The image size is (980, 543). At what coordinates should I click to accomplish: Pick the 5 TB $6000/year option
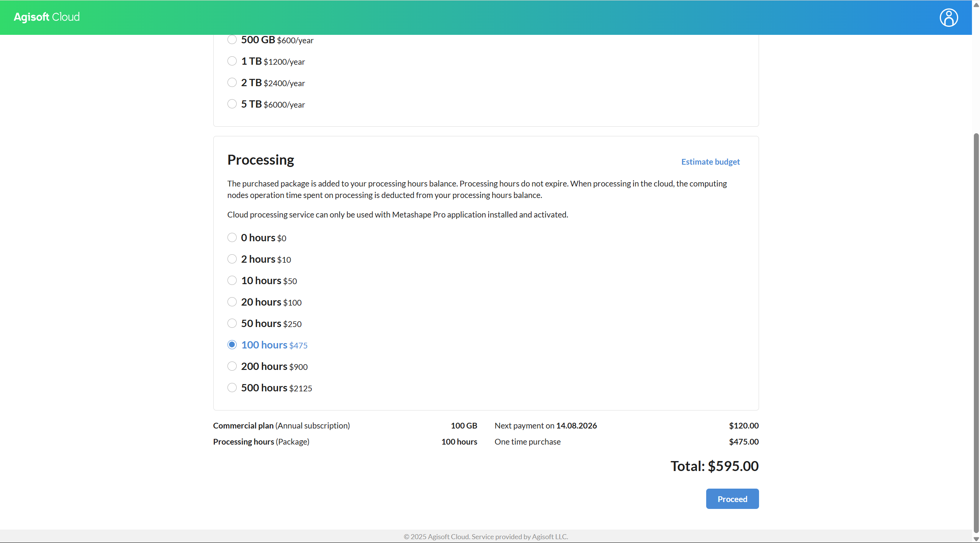tap(232, 104)
